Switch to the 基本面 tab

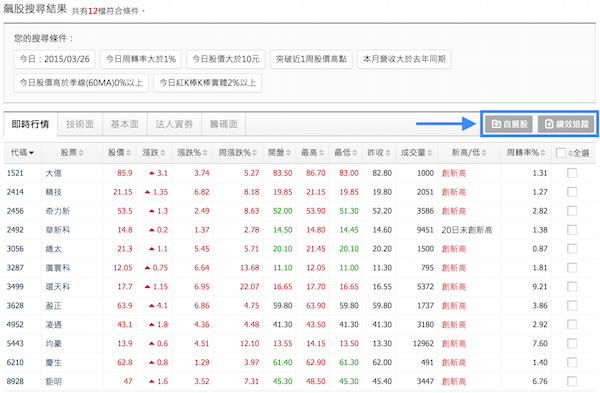125,124
